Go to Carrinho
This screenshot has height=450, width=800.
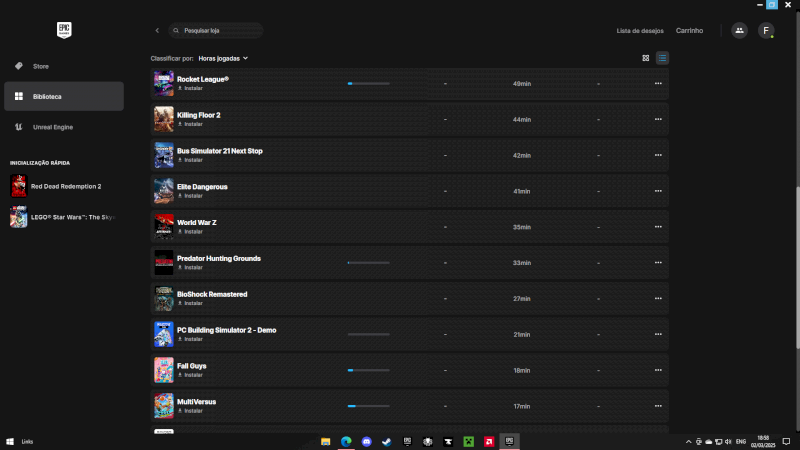pos(689,31)
